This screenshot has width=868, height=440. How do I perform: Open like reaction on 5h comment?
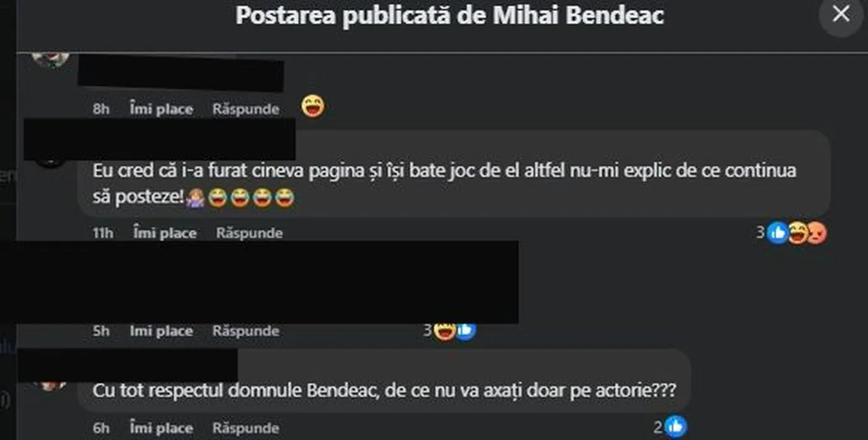pos(465,330)
